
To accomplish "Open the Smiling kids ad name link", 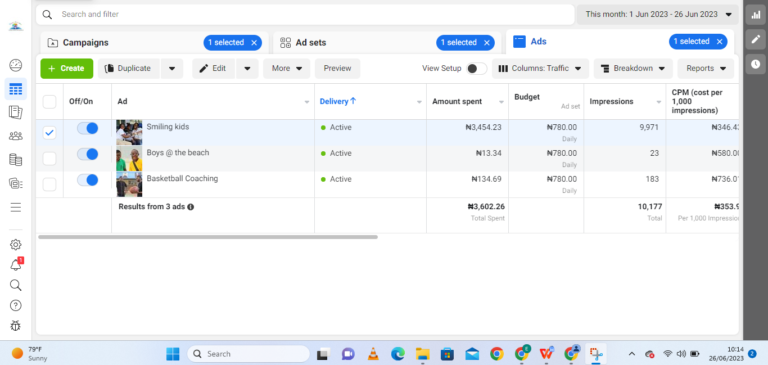I will (168, 126).
